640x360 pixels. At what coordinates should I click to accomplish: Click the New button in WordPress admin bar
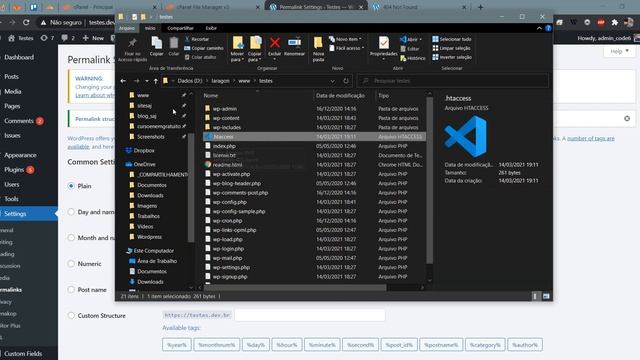pyautogui.click(x=93, y=38)
